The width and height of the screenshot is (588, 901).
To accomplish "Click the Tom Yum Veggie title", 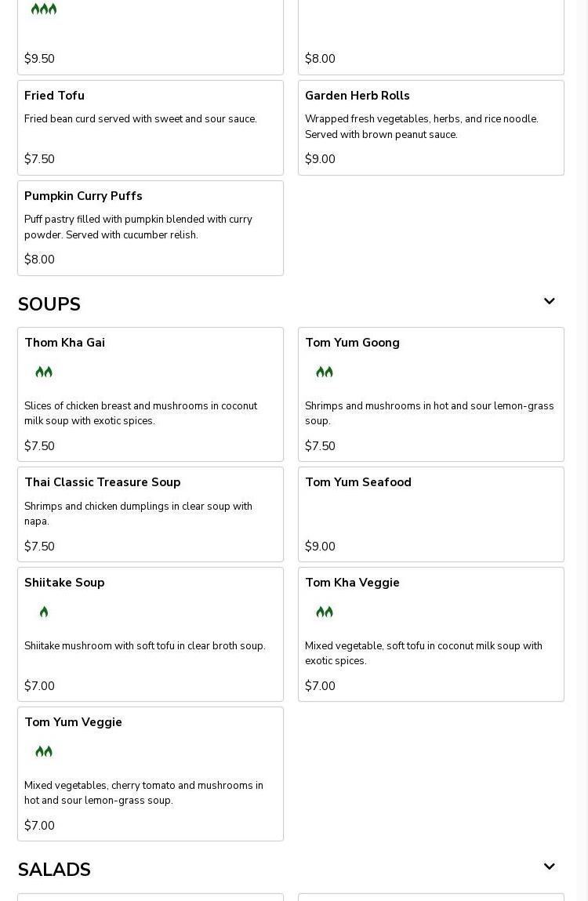I will point(73,722).
